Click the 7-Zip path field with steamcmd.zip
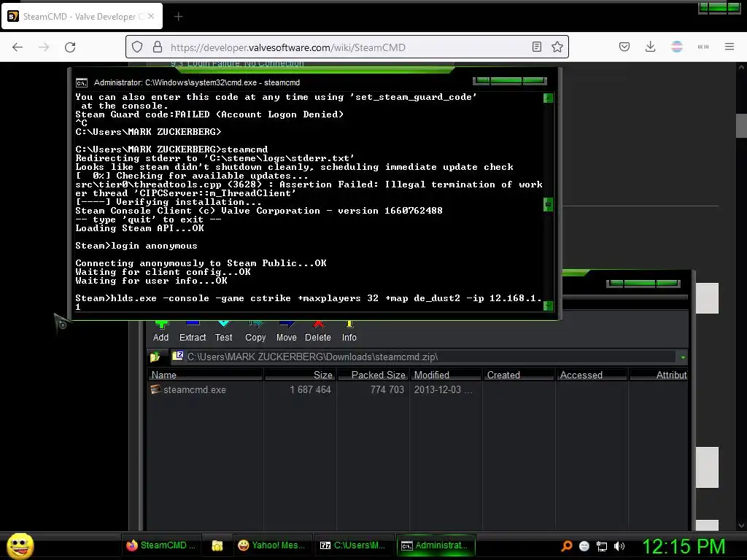747x560 pixels. [424, 357]
